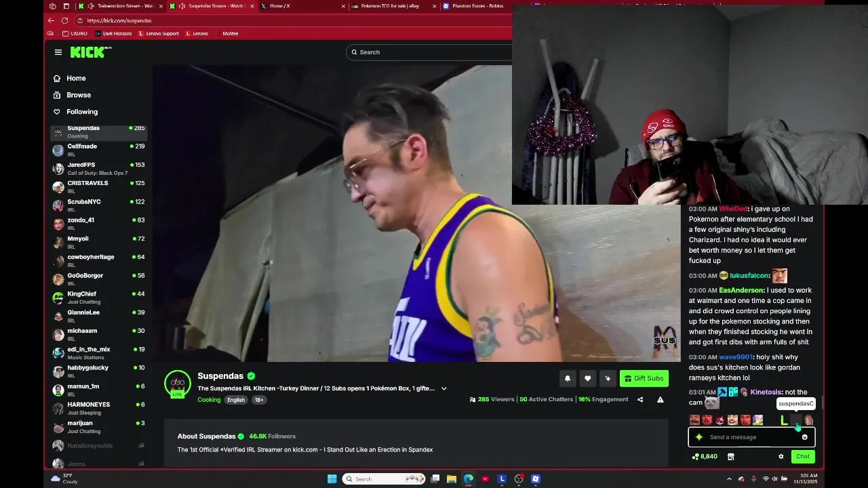Click the English language tag
The height and width of the screenshot is (488, 868).
tap(236, 400)
